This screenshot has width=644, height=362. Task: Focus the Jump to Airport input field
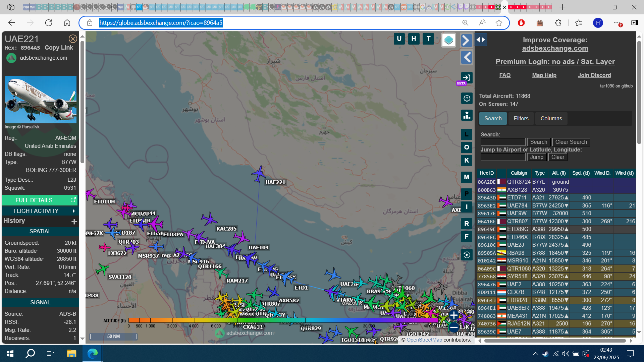[x=503, y=157]
